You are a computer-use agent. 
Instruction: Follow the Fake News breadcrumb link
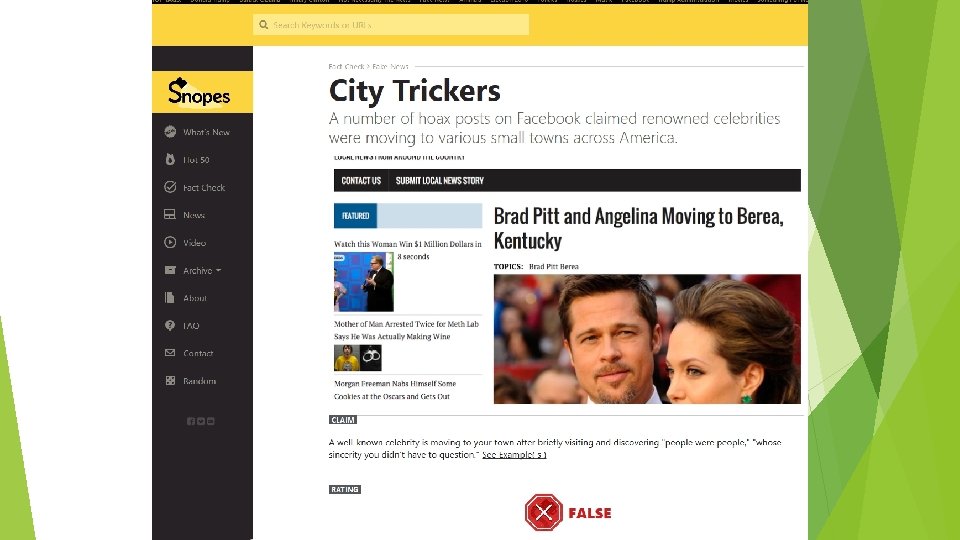click(x=390, y=66)
